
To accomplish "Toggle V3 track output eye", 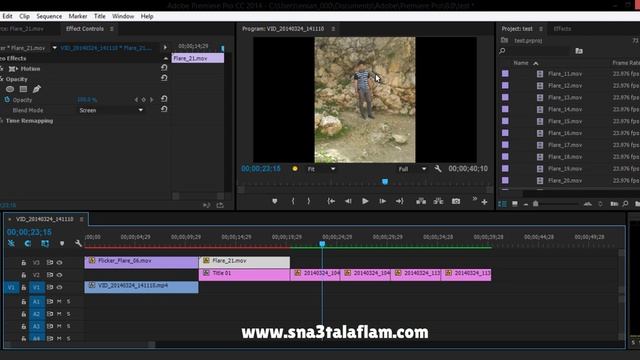I will click(x=60, y=262).
